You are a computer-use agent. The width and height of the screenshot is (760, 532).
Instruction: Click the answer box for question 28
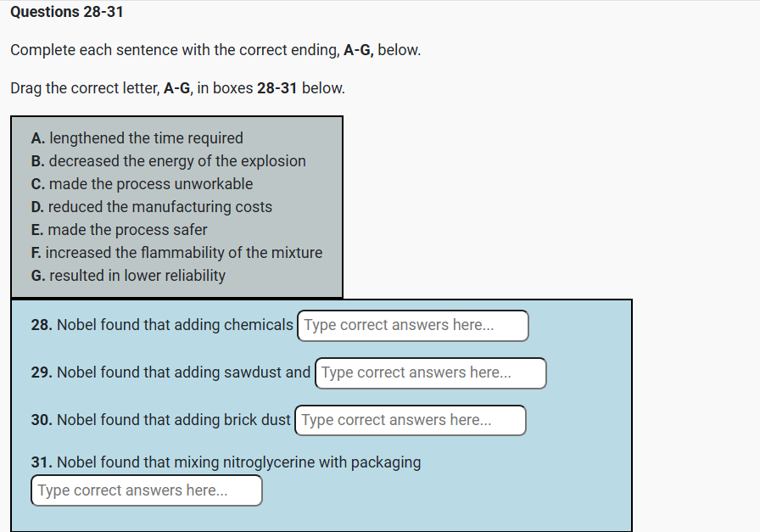coord(412,326)
